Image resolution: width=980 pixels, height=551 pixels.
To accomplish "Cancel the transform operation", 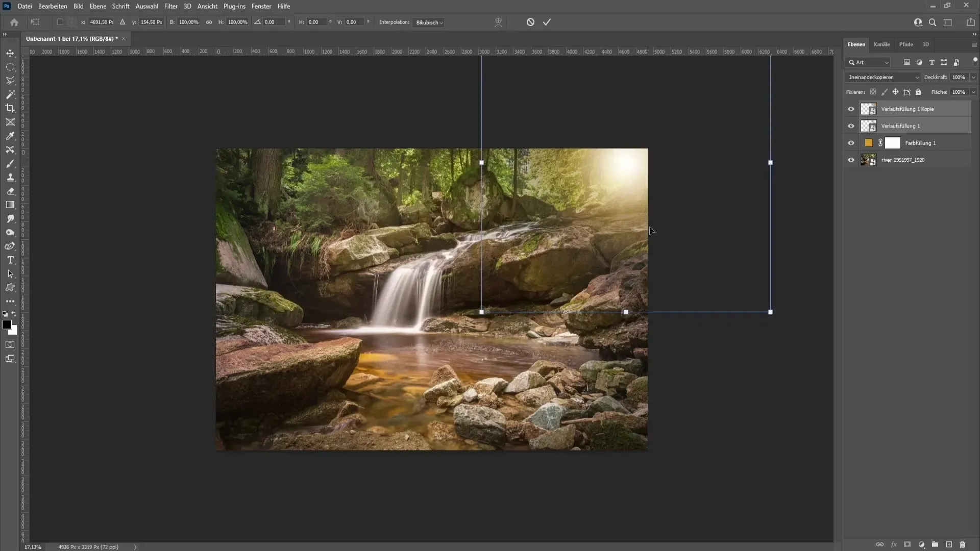I will pyautogui.click(x=530, y=22).
